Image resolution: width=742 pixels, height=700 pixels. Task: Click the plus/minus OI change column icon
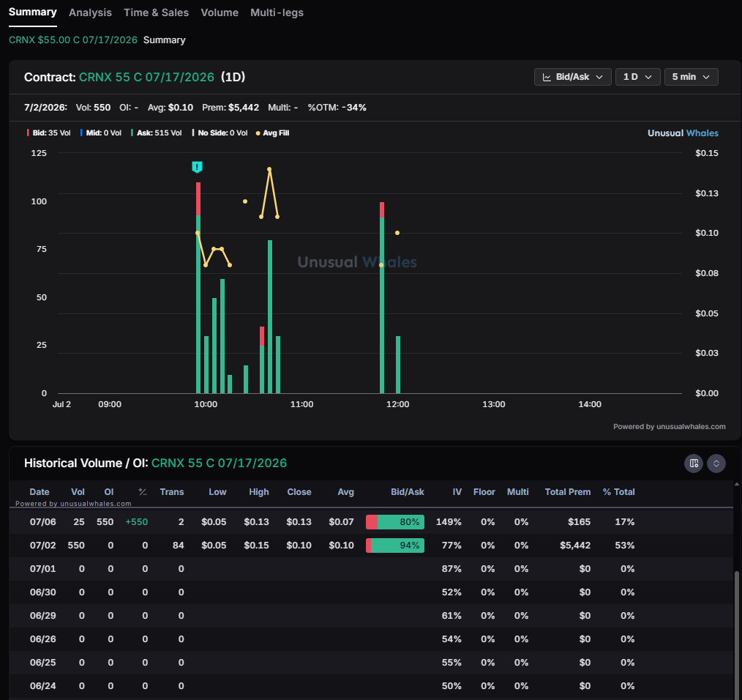(143, 491)
